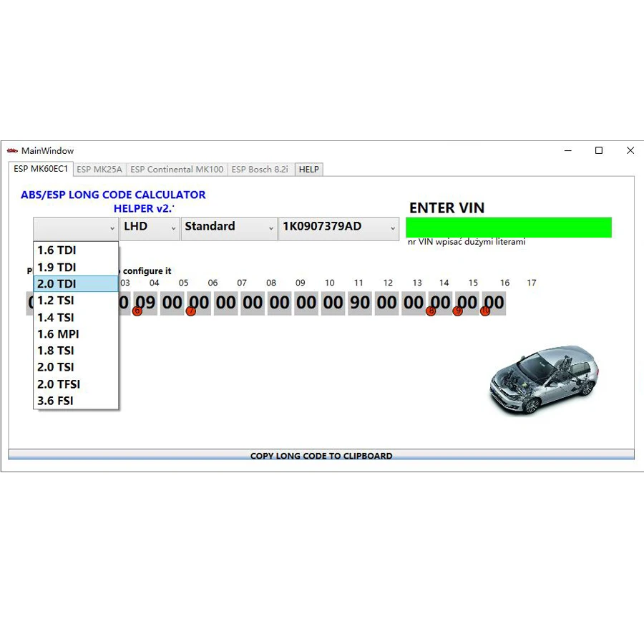Maximize the MainWindow window
This screenshot has height=644, width=644.
pyautogui.click(x=599, y=151)
